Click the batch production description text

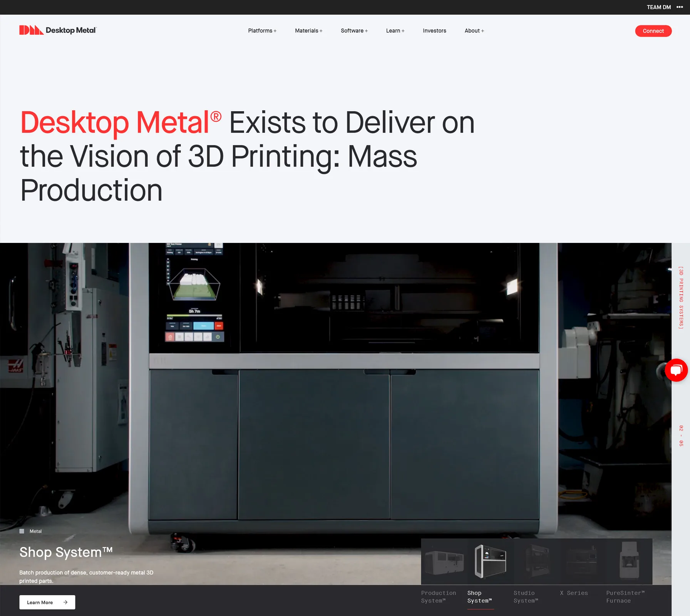pos(86,577)
